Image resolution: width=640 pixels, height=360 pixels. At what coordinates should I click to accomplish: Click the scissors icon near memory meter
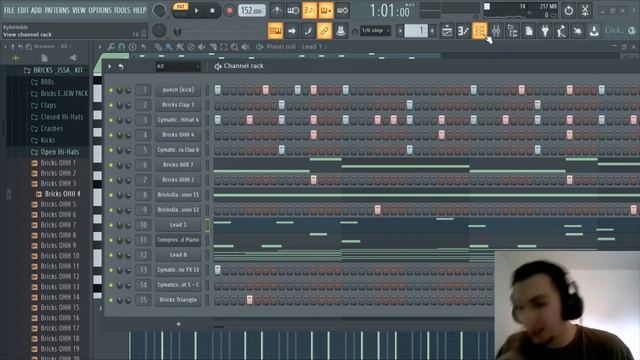(585, 11)
